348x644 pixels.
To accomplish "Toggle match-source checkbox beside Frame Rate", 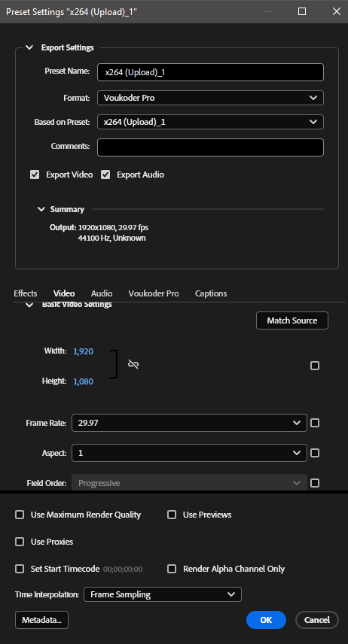I will [x=315, y=423].
